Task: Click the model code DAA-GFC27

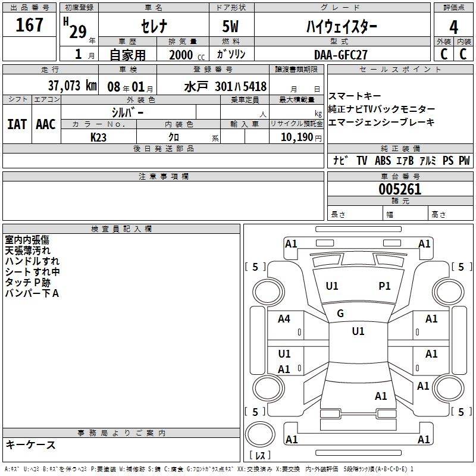Action: click(x=340, y=55)
